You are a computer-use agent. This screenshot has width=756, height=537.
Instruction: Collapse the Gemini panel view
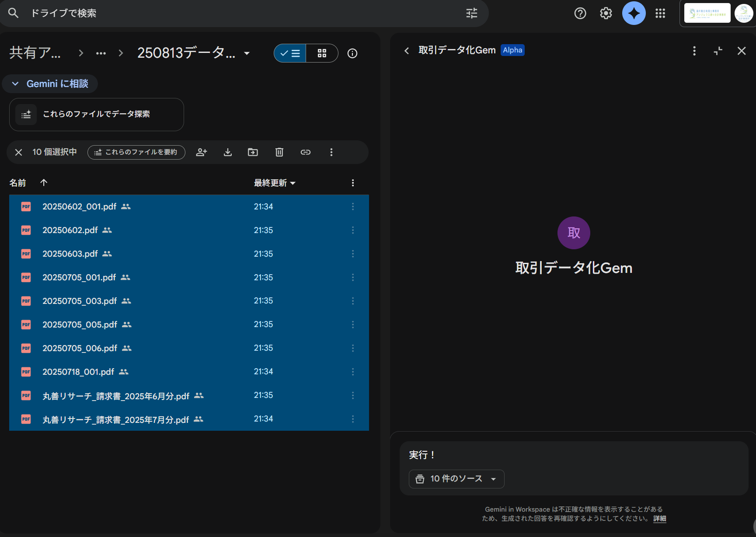tap(718, 51)
